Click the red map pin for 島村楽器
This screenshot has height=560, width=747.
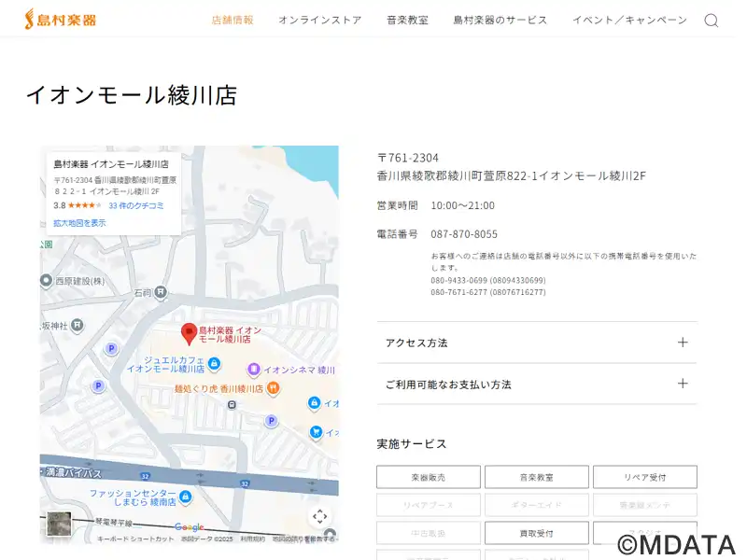189,332
